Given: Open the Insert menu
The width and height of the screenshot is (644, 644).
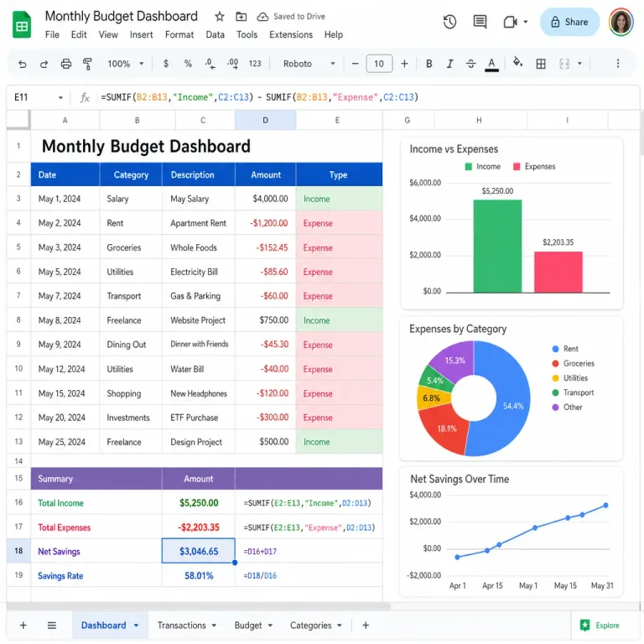Looking at the screenshot, I should [141, 34].
